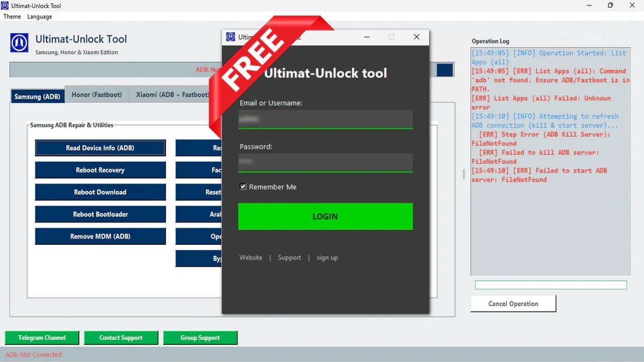644x362 pixels.
Task: Open the Telegram Channel button
Action: pyautogui.click(x=42, y=338)
